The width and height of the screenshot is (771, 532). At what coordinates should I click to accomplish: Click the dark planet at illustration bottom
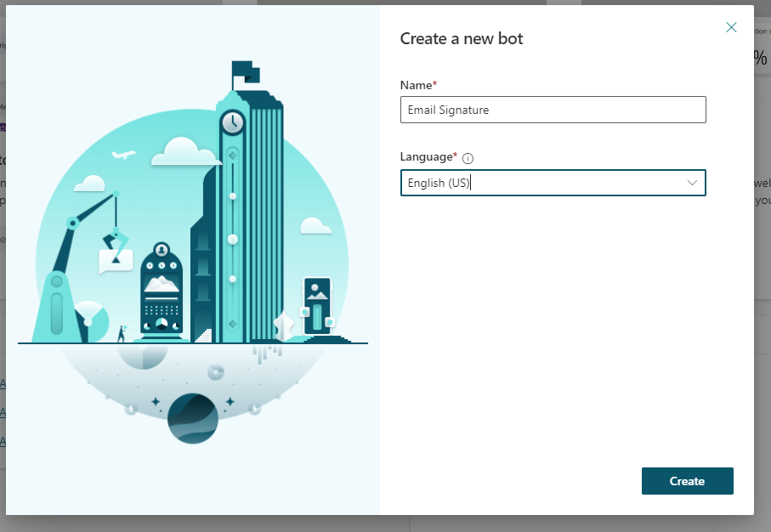click(x=192, y=418)
